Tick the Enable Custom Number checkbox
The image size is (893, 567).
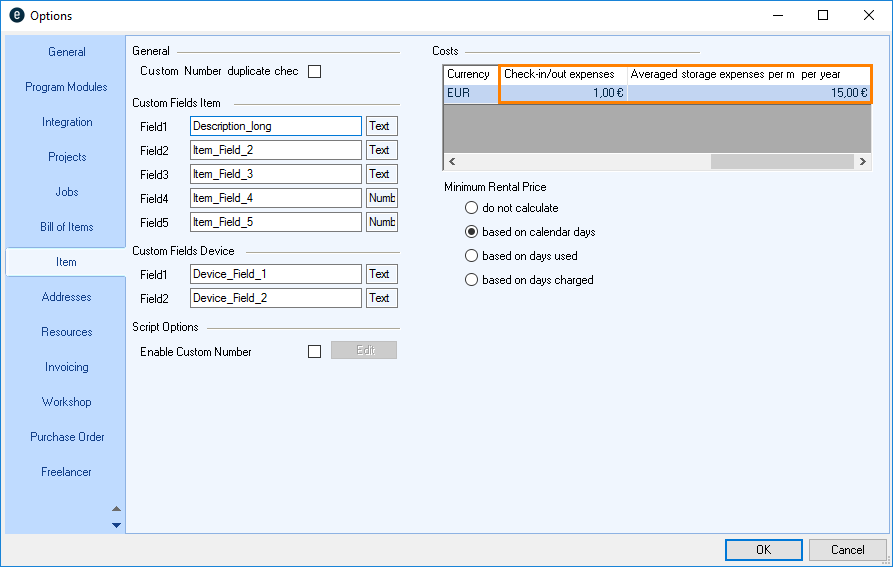click(x=315, y=351)
